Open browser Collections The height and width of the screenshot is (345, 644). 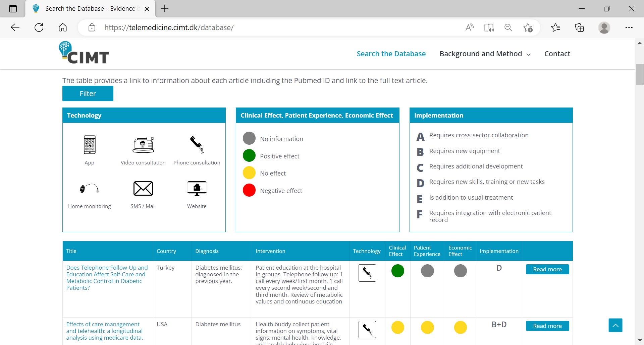580,27
